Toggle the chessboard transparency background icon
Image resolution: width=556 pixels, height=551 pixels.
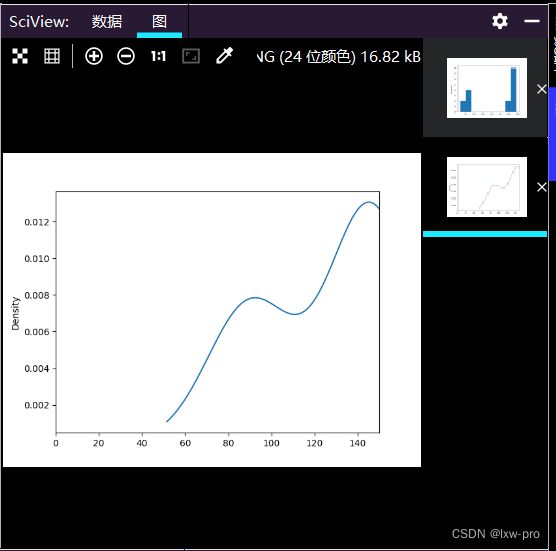point(20,56)
